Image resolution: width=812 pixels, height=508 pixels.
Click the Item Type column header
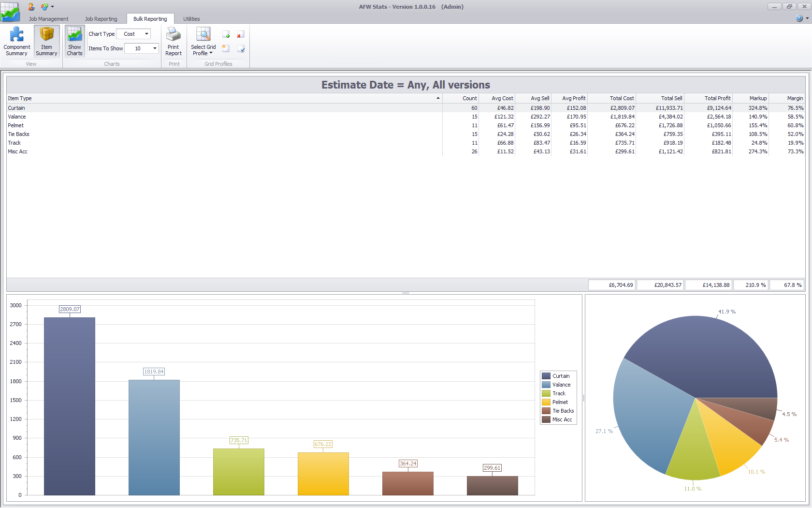(x=222, y=98)
